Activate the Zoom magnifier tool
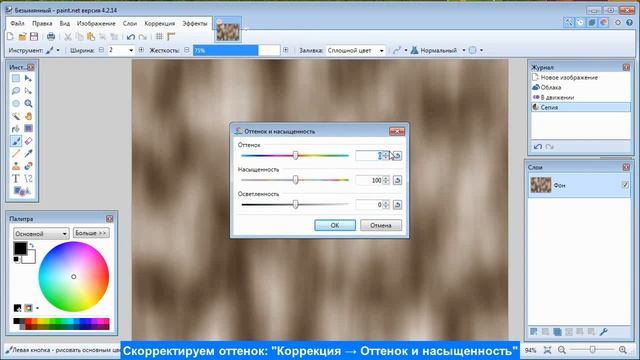The width and height of the screenshot is (640, 360). 28,104
